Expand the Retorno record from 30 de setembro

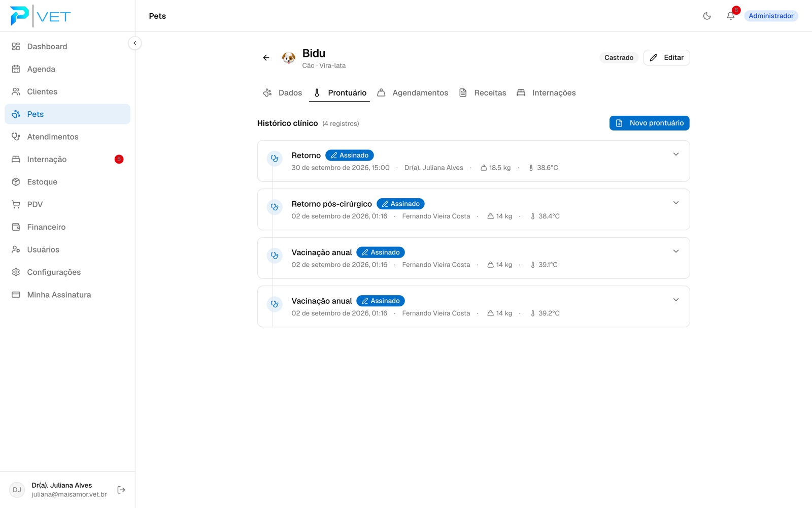pos(676,154)
